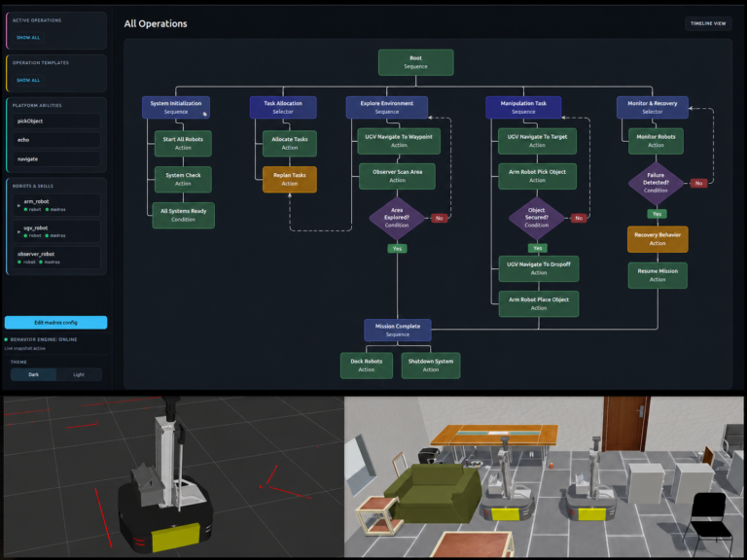Click the Allocate Tasks action node
The height and width of the screenshot is (560, 747).
290,143
